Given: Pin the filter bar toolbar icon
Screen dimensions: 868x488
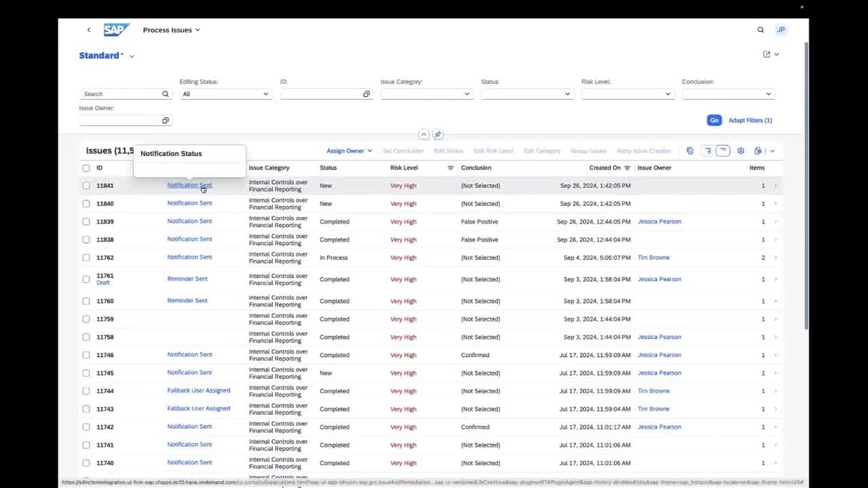Looking at the screenshot, I should pos(438,134).
